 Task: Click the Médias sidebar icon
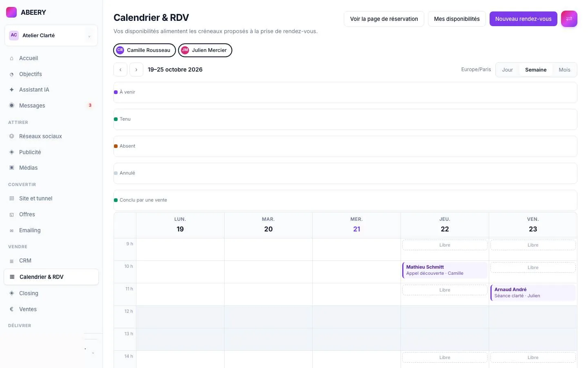[x=11, y=168]
